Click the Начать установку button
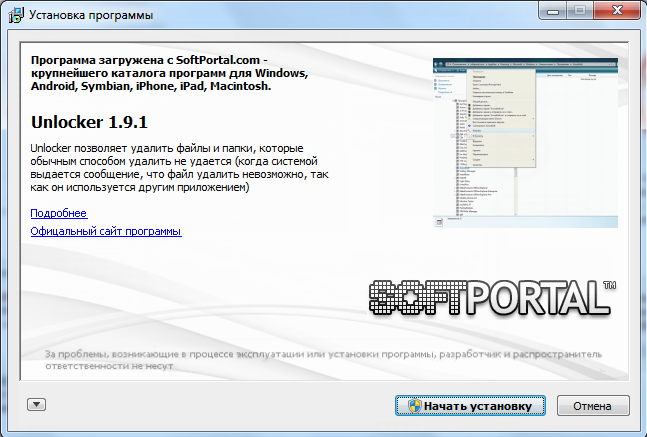Image resolution: width=647 pixels, height=437 pixels. click(x=470, y=406)
